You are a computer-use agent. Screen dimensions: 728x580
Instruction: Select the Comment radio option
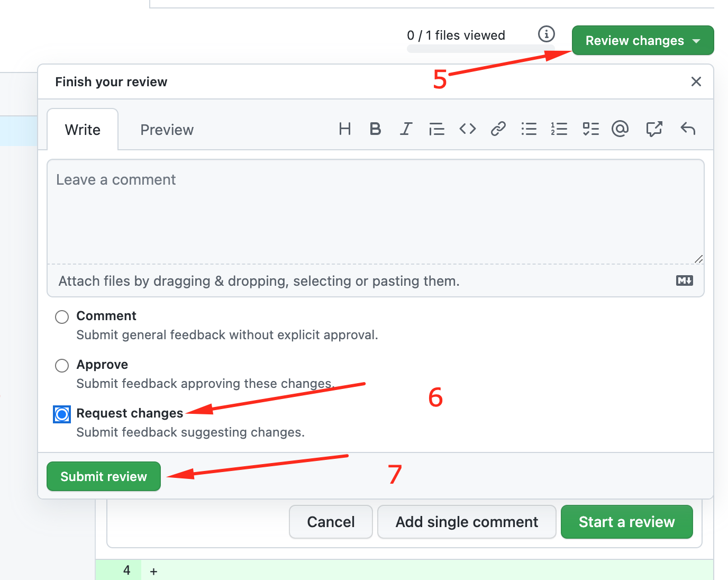(x=62, y=317)
